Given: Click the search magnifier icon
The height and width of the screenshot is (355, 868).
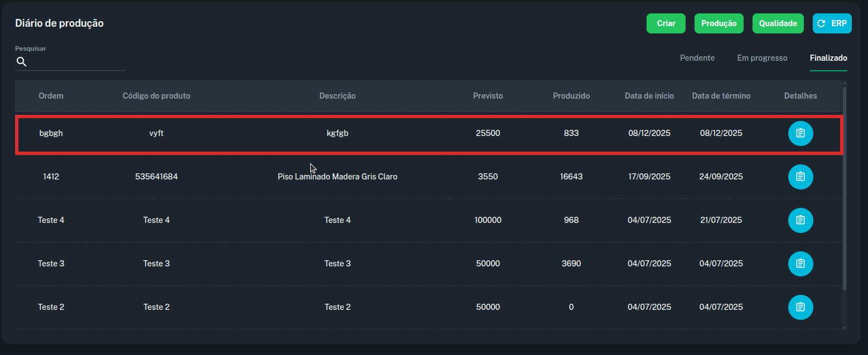Looking at the screenshot, I should [x=21, y=62].
